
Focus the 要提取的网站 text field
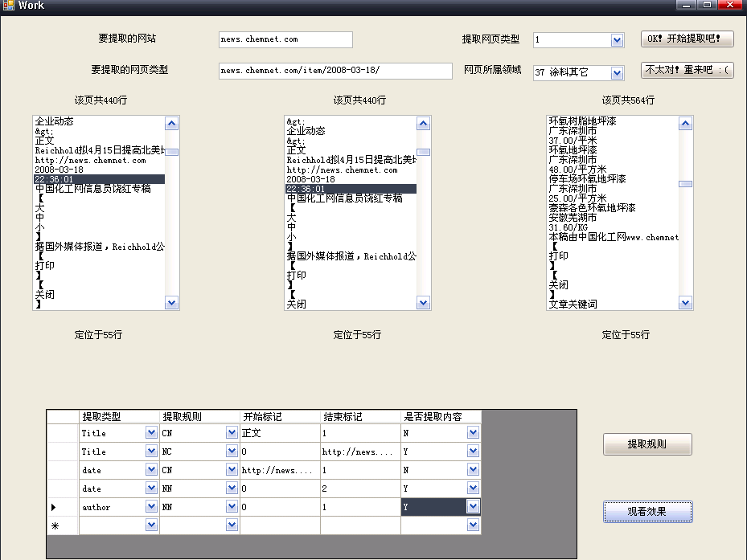(285, 39)
